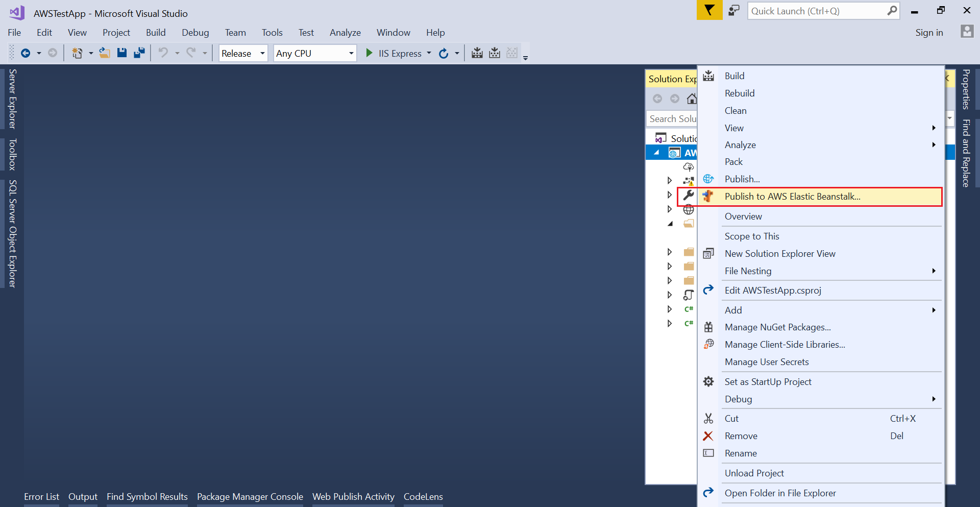Collapse the AWSTestApp project node
Screen dimensions: 980x507
[657, 153]
